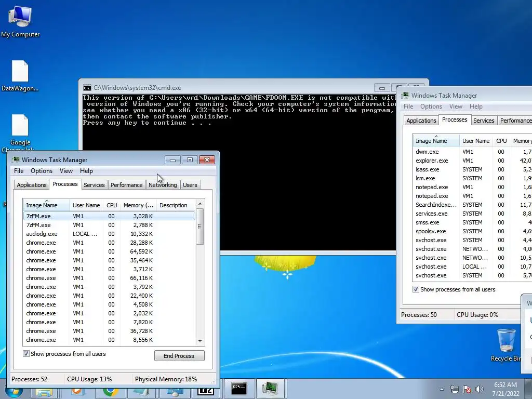Switch to Services tab in front Task Manager
532x399 pixels.
click(94, 185)
